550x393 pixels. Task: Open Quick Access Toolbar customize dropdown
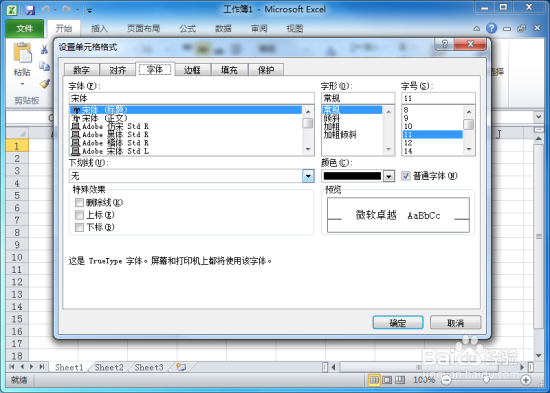89,11
